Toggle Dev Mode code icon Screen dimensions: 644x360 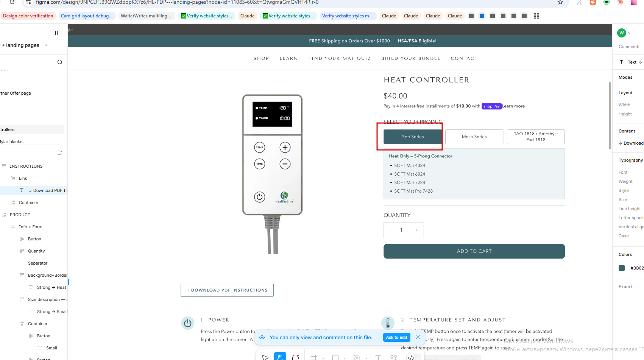point(411,357)
